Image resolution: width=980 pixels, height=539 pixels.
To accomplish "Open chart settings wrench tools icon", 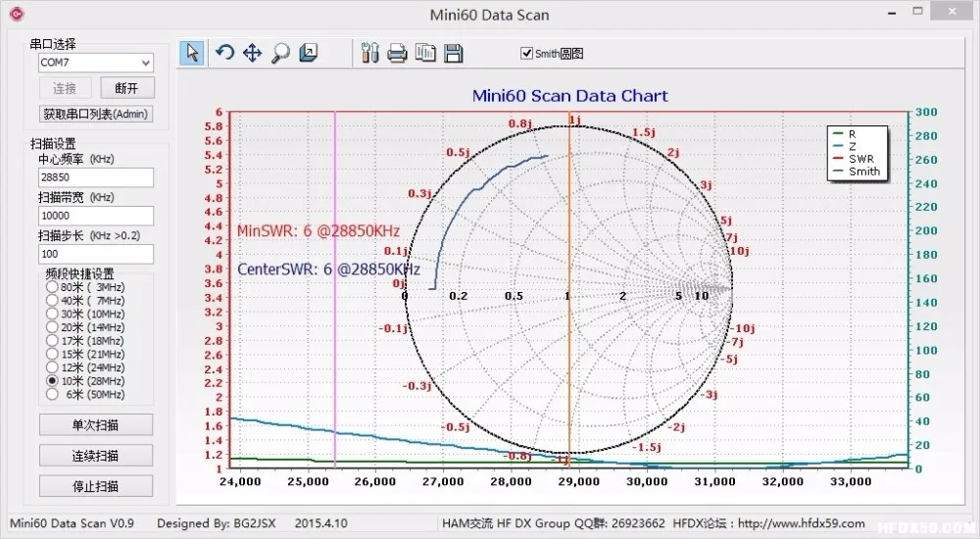I will pyautogui.click(x=370, y=53).
